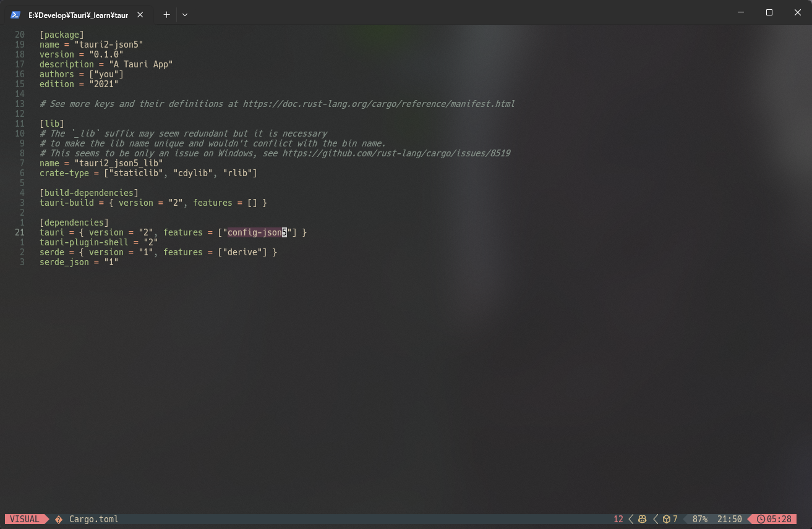Click the [lib] section header

(52, 124)
